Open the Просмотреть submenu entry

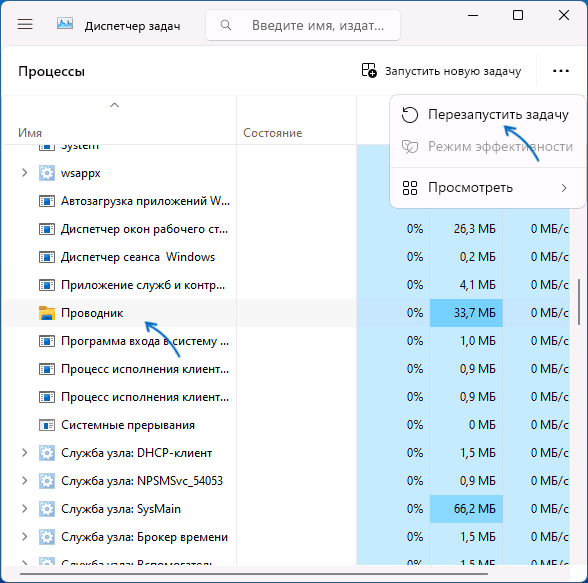pyautogui.click(x=488, y=187)
